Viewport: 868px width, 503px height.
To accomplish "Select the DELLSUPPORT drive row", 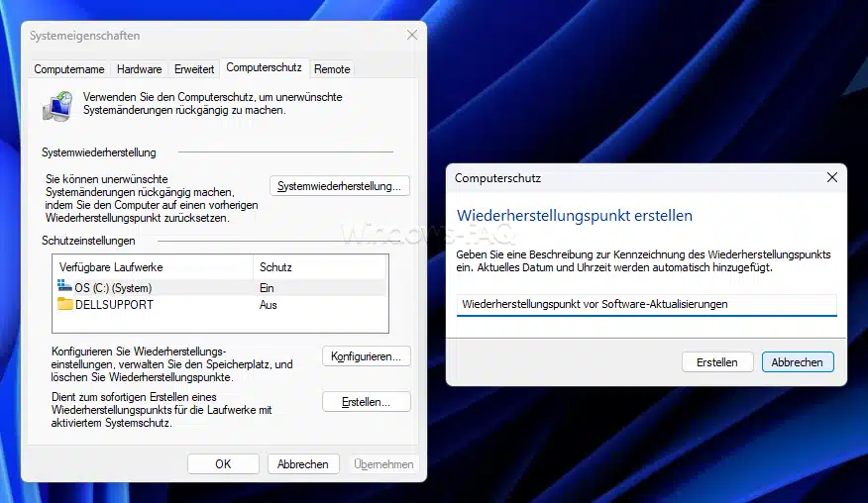I will coord(220,305).
